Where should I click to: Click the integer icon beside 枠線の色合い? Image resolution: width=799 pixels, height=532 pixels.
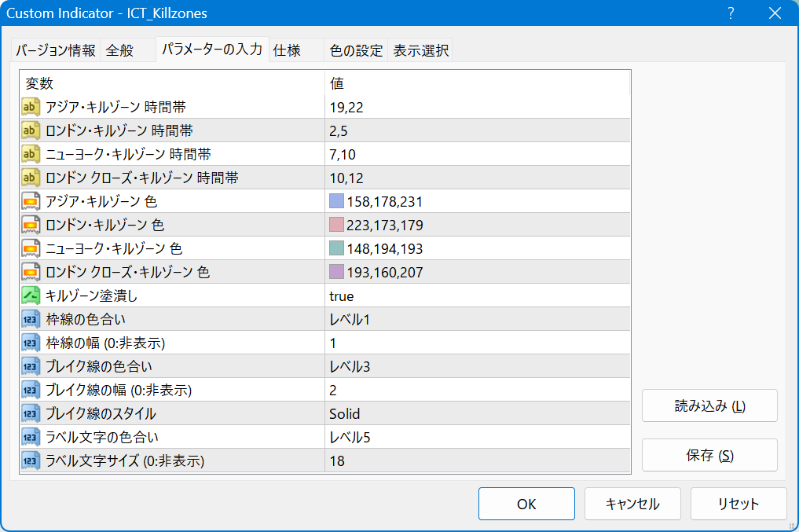pos(31,319)
